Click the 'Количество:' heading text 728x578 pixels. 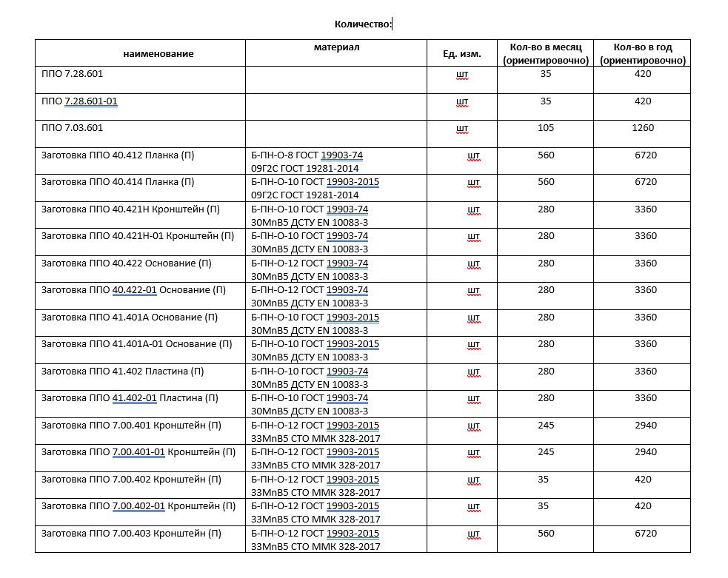coord(363,24)
